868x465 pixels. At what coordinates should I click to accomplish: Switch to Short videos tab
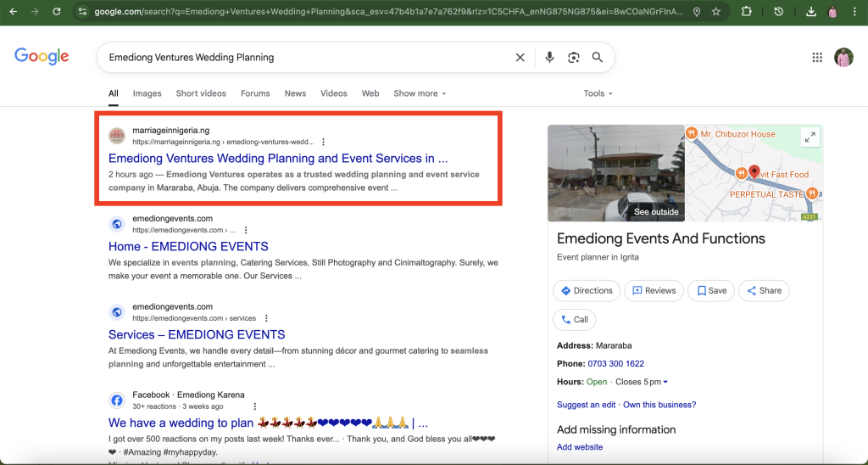pos(201,93)
